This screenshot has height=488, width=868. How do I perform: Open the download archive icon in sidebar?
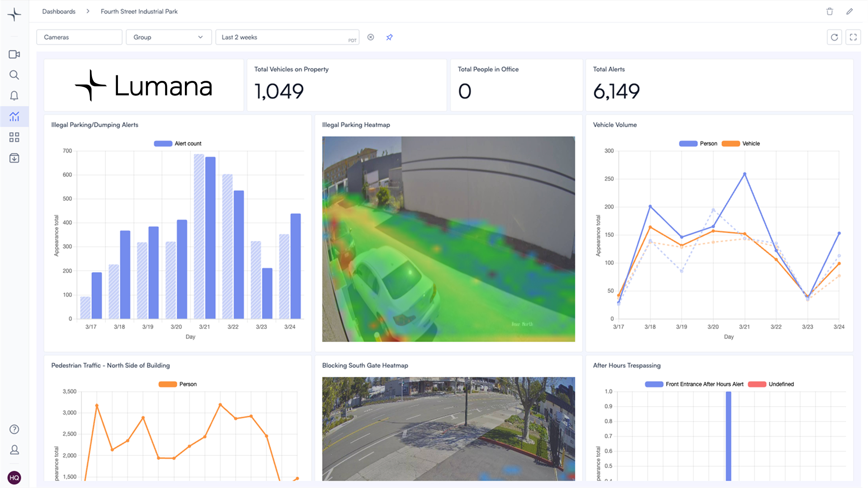[14, 158]
